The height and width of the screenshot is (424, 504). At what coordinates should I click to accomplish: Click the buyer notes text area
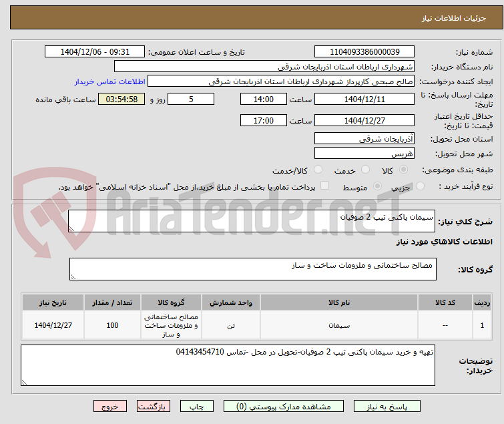(x=228, y=365)
